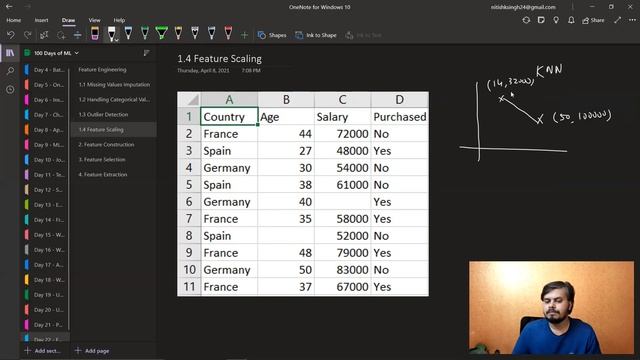Select page 1.4 Feature Scaling

click(x=113, y=129)
